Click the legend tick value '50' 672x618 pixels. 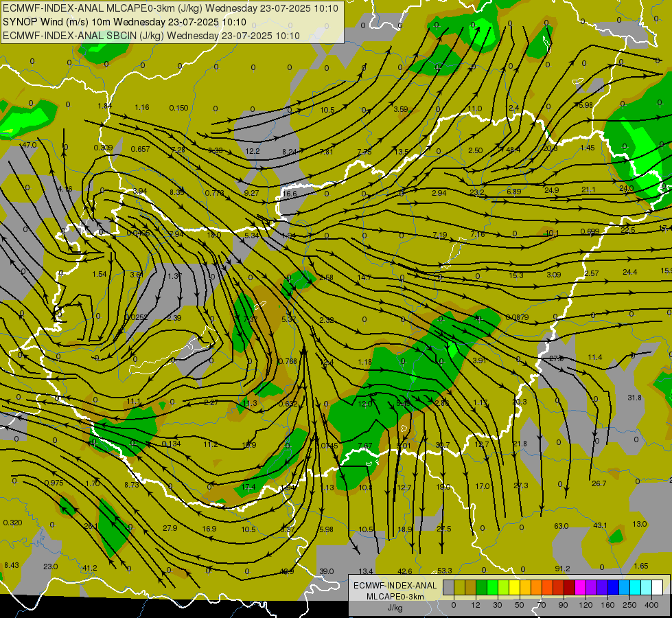pyautogui.click(x=520, y=605)
